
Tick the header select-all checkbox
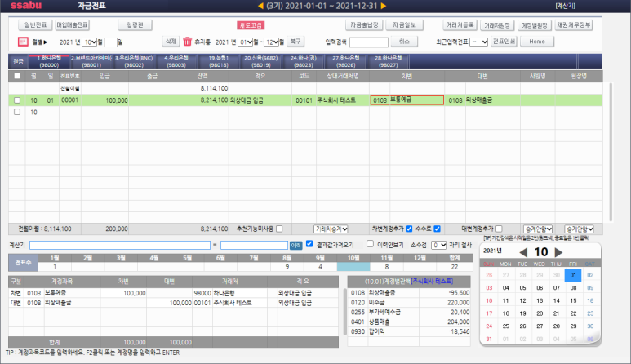(17, 76)
